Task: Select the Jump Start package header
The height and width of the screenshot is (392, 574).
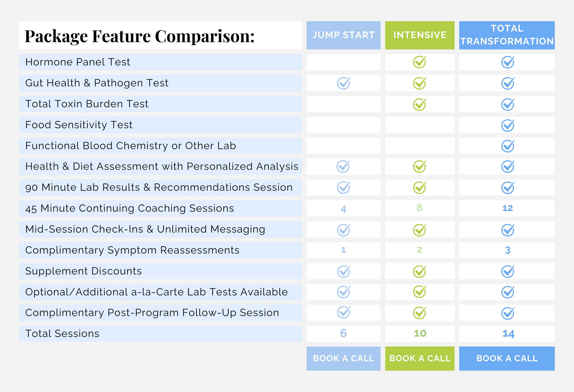Action: [x=343, y=35]
